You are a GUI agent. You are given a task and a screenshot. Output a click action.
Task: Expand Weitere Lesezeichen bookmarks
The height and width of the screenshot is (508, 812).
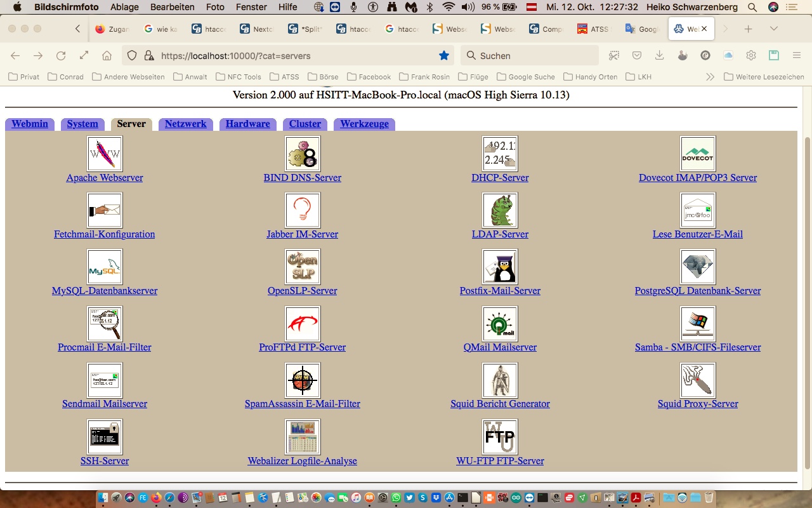pos(764,77)
